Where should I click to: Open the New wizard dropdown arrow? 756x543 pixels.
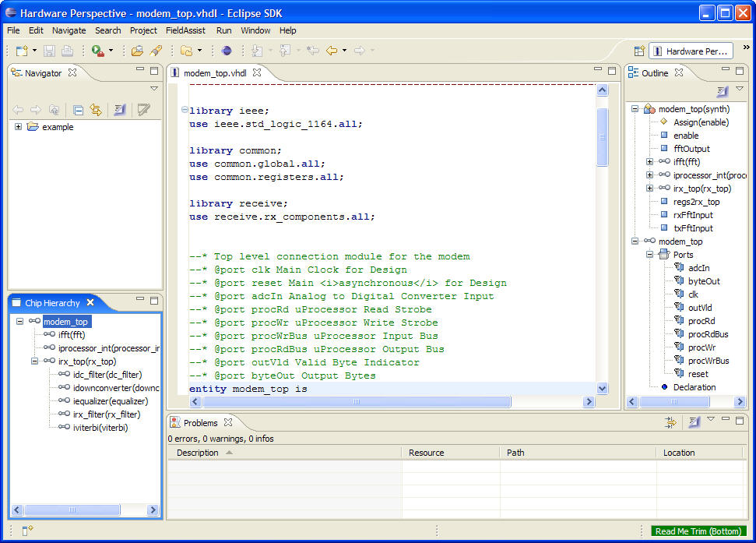tap(35, 50)
